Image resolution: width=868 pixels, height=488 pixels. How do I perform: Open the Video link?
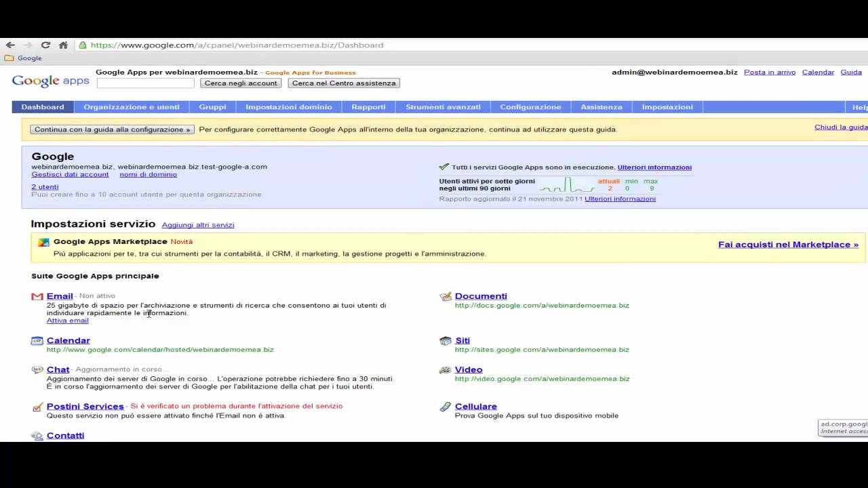coord(469,370)
